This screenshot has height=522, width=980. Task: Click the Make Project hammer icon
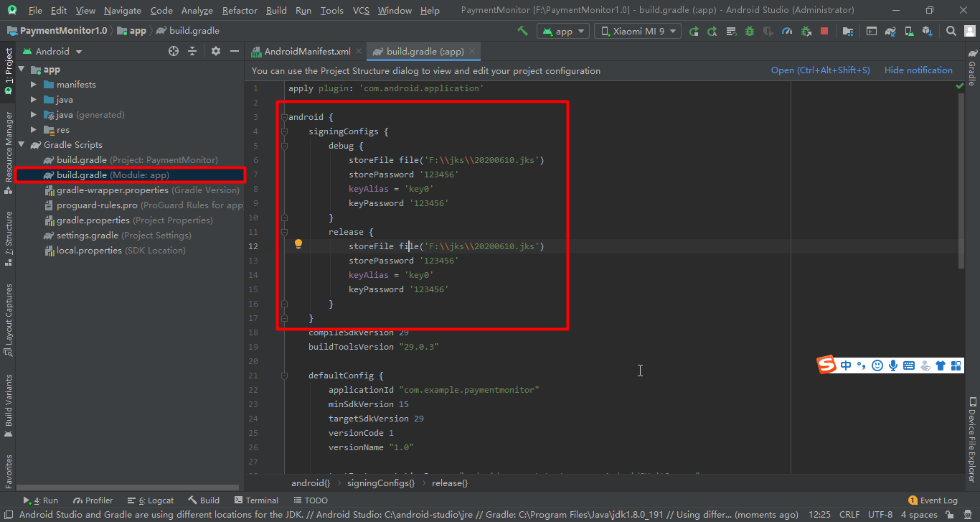point(523,31)
